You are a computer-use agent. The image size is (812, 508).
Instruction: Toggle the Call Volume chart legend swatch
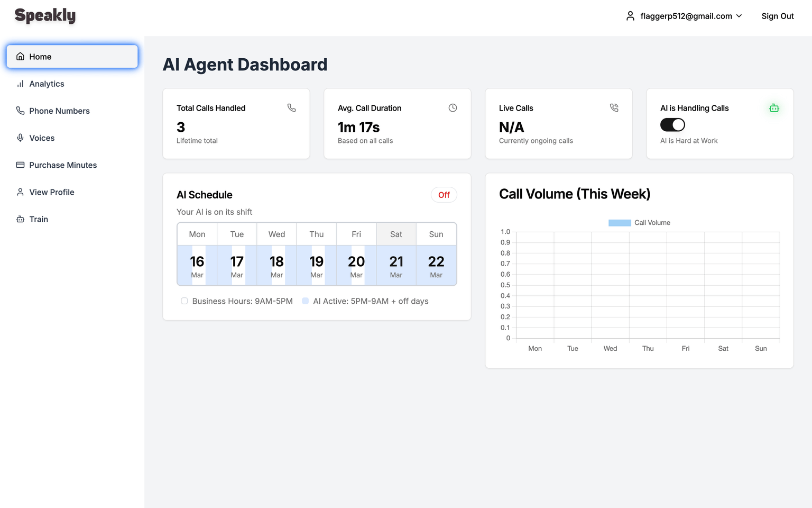tap(620, 223)
